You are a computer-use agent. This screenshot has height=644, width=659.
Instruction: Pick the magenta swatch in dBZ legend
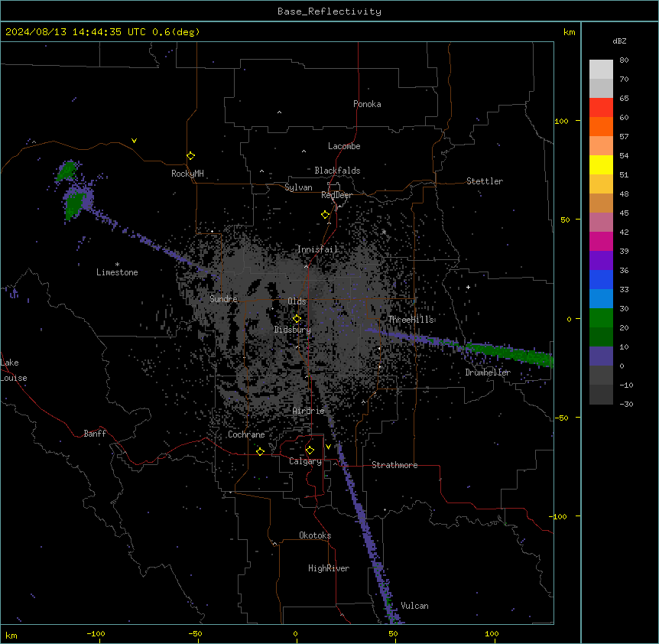[601, 241]
